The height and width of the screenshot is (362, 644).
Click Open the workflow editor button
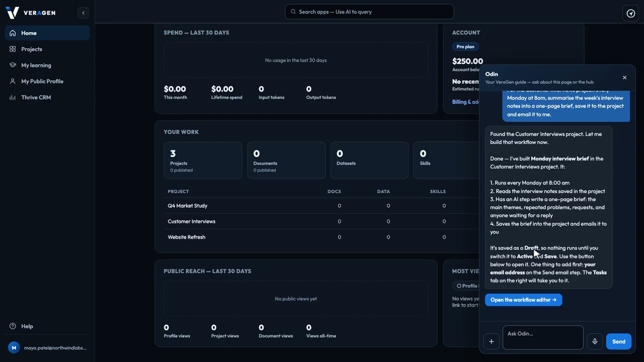[x=523, y=300]
